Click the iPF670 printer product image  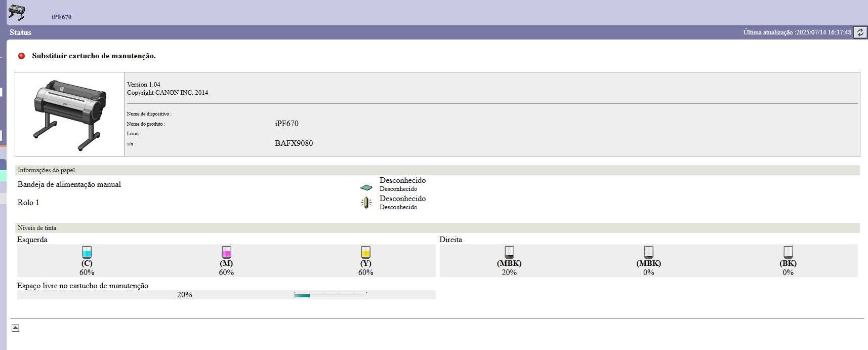pyautogui.click(x=70, y=115)
